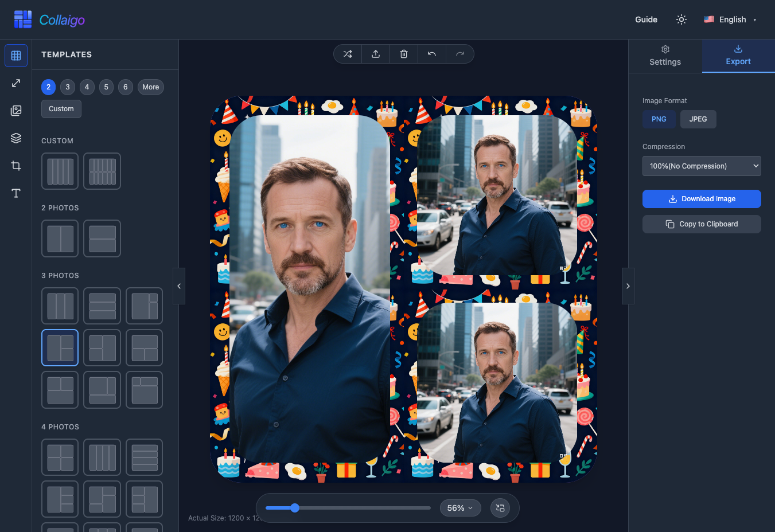Open the Compression dropdown
Image resolution: width=775 pixels, height=532 pixels.
click(x=702, y=166)
